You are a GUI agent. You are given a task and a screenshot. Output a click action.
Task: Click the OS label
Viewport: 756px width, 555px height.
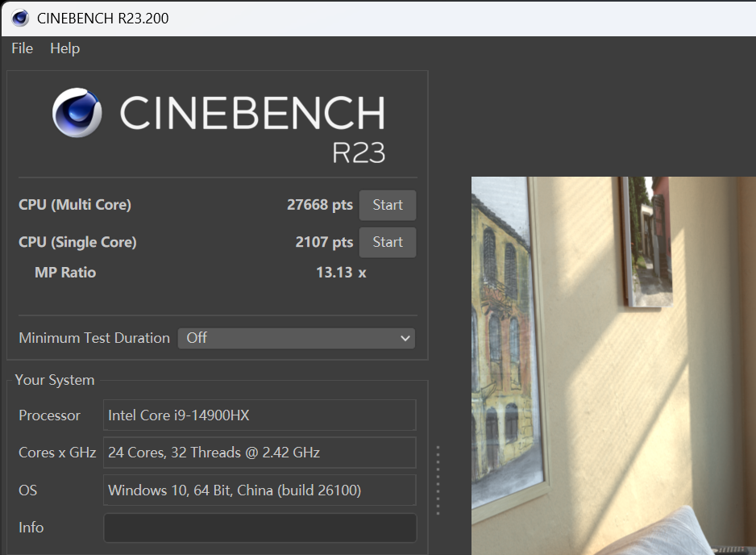coord(27,490)
